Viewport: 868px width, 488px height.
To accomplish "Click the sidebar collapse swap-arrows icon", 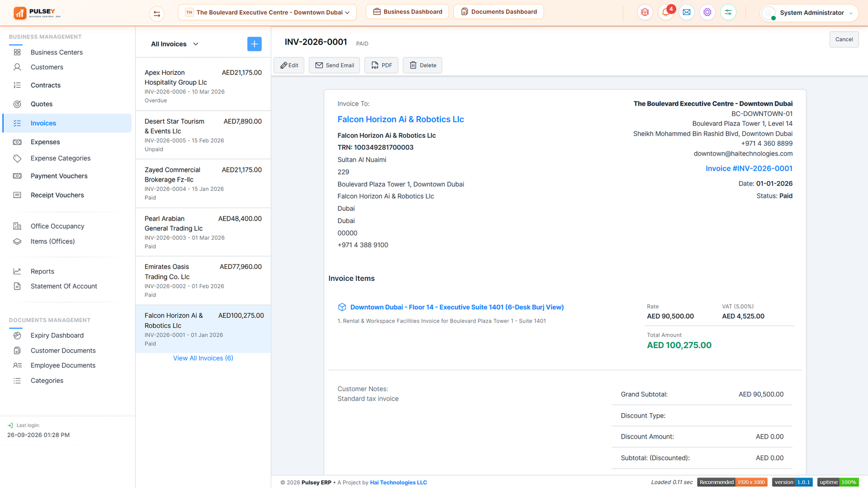I will [157, 14].
